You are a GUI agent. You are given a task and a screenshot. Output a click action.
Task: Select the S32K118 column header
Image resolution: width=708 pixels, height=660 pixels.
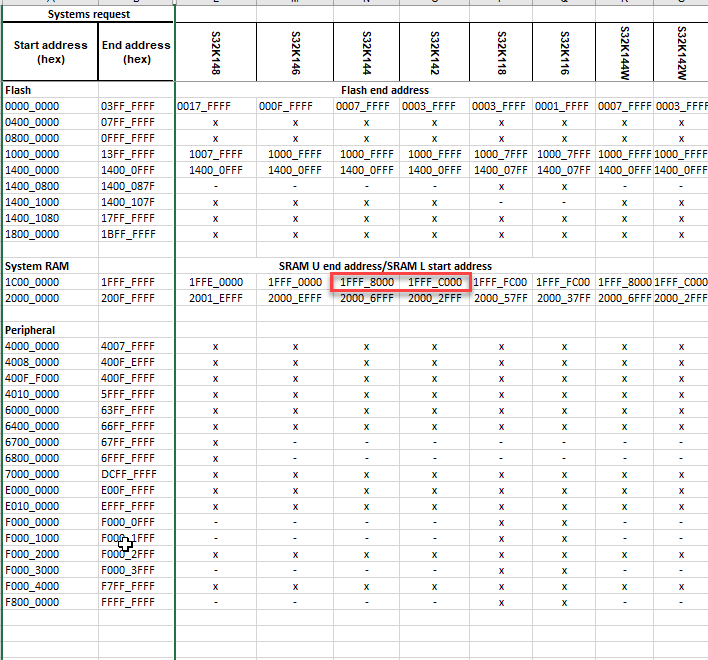[x=501, y=52]
